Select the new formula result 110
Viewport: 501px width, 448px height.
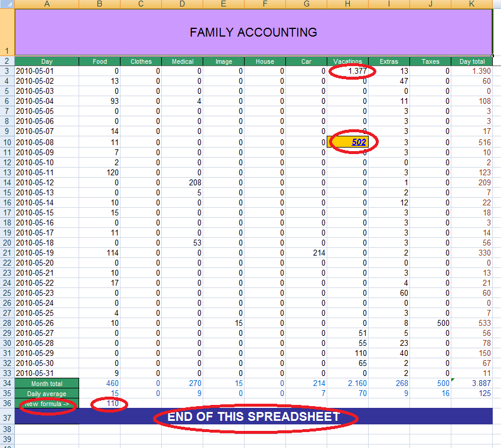point(100,403)
